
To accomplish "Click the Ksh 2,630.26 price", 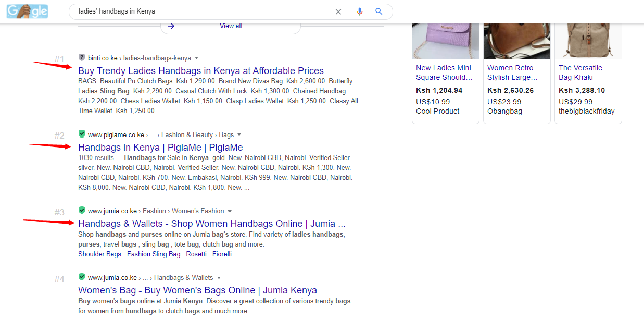I will click(x=511, y=90).
